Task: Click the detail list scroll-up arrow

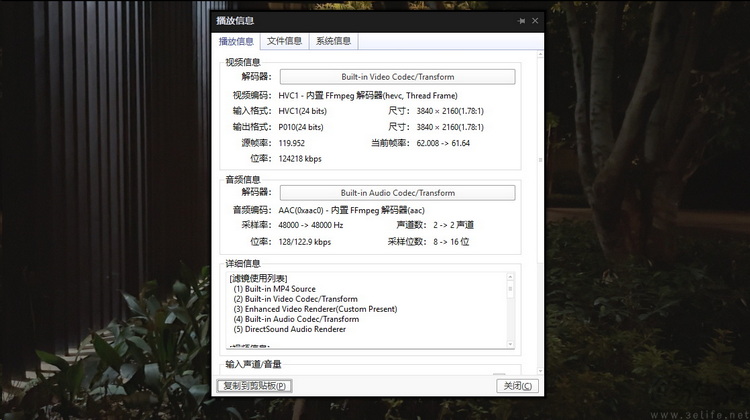Action: (510, 277)
